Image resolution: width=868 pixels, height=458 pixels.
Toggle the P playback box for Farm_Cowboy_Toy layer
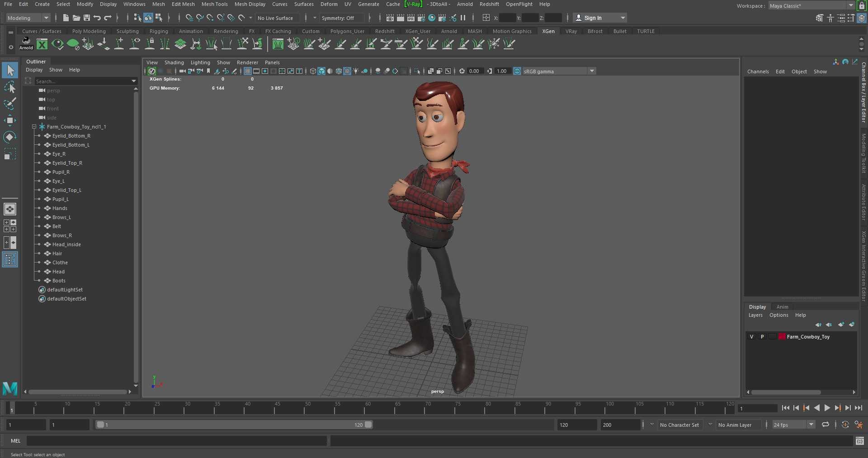pos(762,337)
